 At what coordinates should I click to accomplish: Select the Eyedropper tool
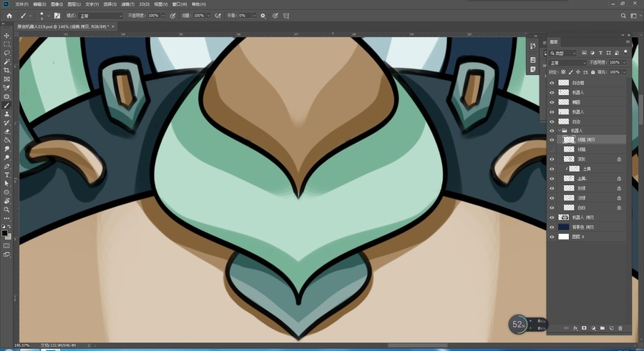click(6, 88)
